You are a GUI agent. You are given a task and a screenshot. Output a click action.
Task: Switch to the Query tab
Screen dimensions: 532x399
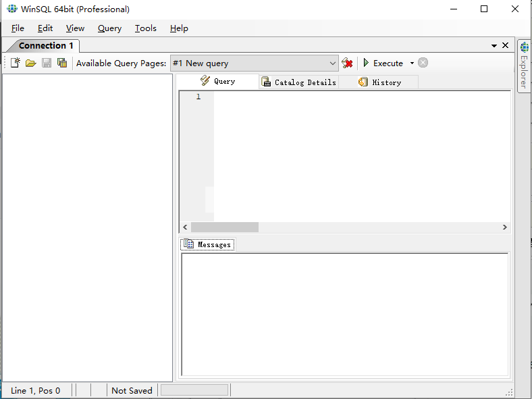tap(217, 82)
